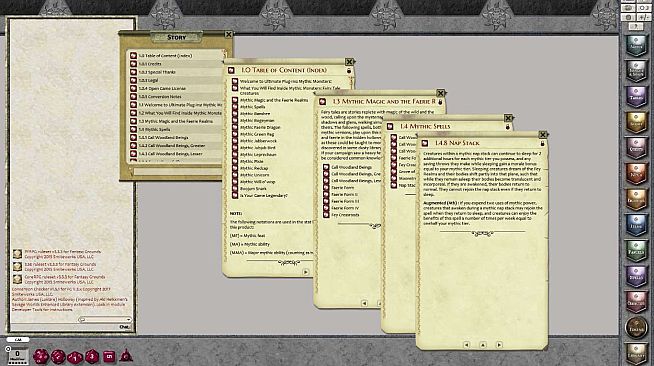Screen dimensions: 654x366
Task: Click the modifier box showing 0
Action: [18, 354]
